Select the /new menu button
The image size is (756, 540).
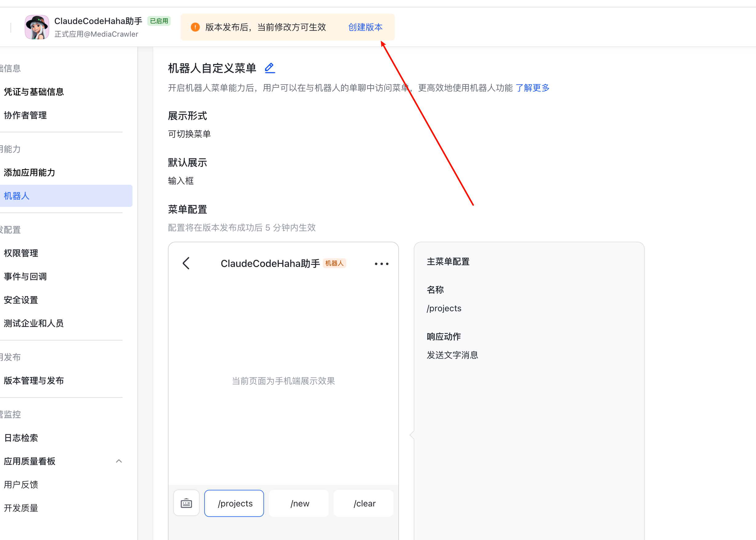pyautogui.click(x=299, y=503)
